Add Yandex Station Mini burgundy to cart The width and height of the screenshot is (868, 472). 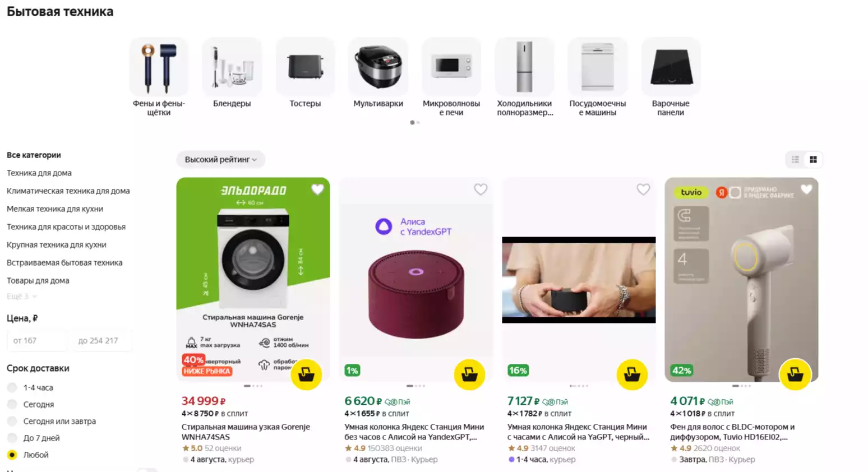[469, 374]
